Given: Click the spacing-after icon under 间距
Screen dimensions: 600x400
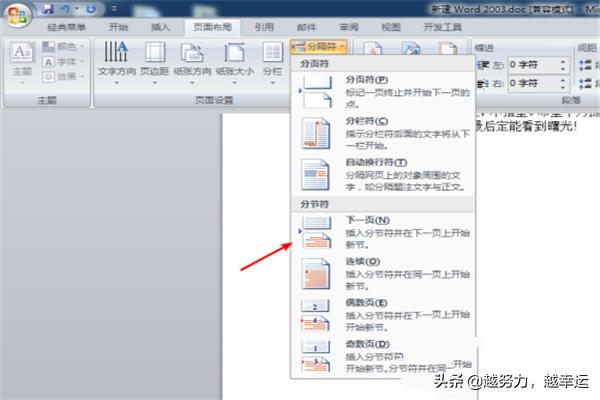Looking at the screenshot, I should (x=585, y=83).
